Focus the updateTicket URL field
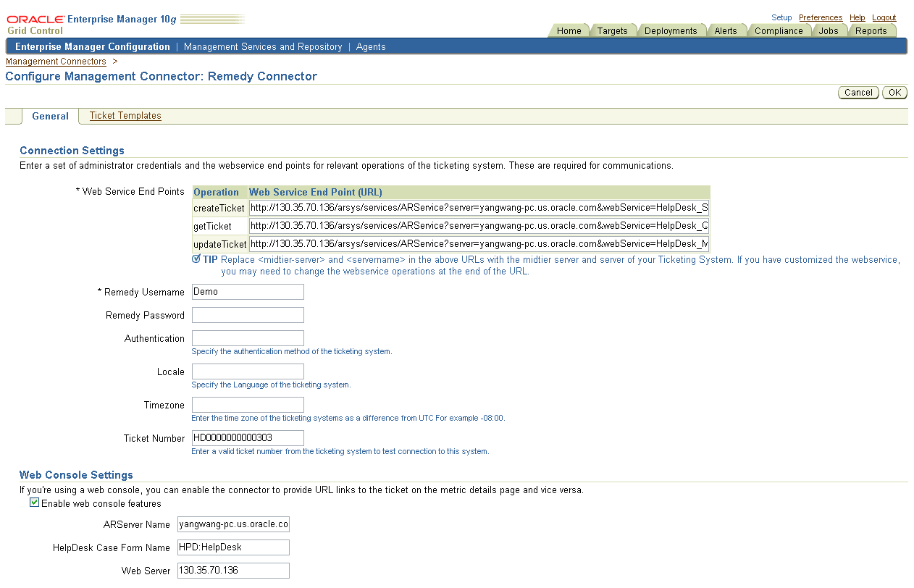Image resolution: width=914 pixels, height=588 pixels. coord(479,244)
